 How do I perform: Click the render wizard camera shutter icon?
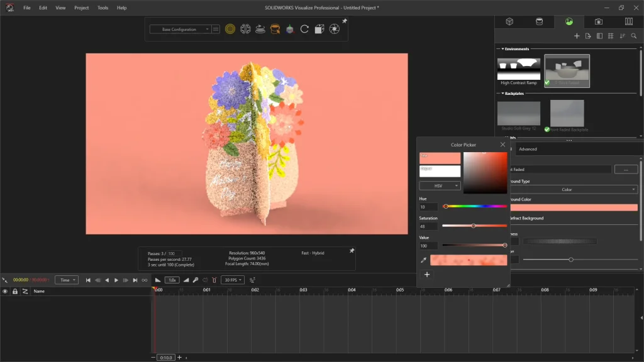335,29
